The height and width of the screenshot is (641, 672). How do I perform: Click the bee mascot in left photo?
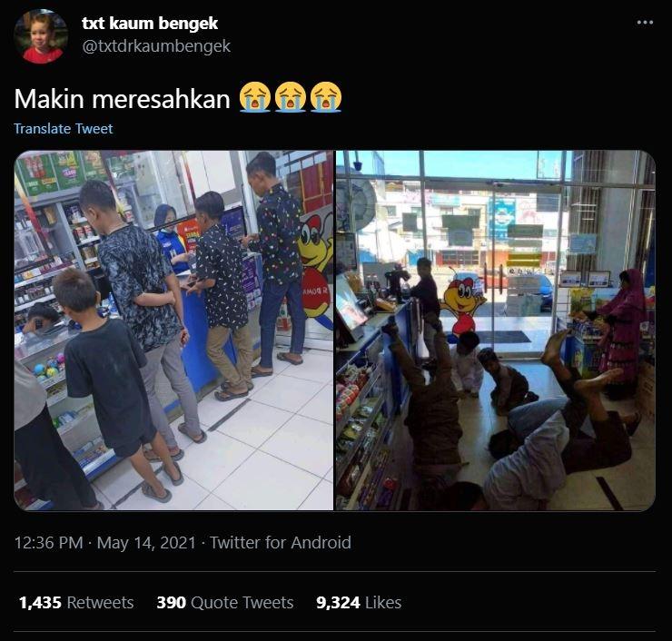click(x=316, y=268)
